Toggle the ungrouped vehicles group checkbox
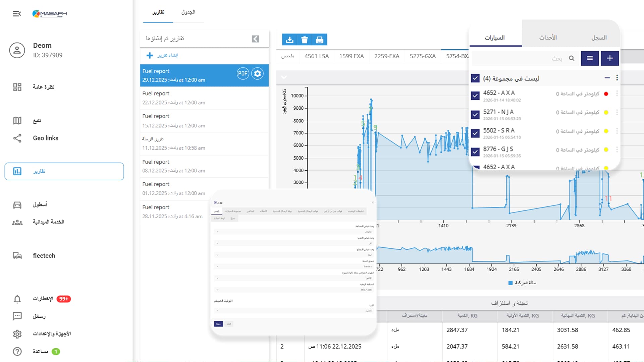Image resolution: width=644 pixels, height=362 pixels. coord(475,78)
